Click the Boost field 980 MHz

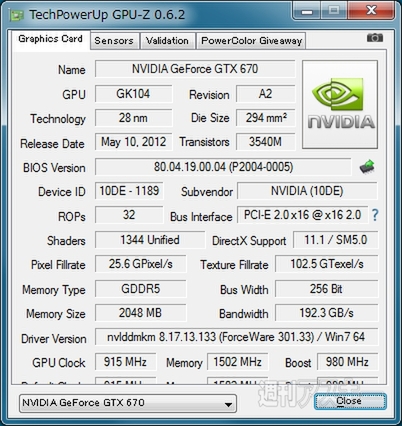click(347, 362)
